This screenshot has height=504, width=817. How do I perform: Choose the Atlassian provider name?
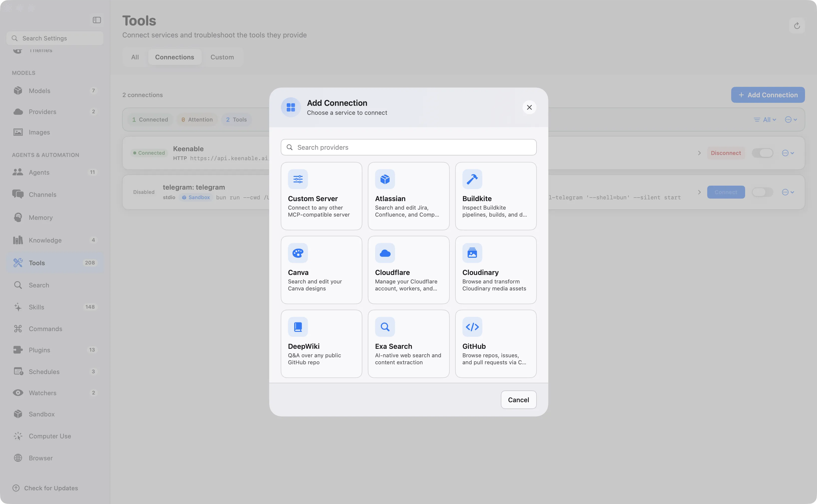390,199
